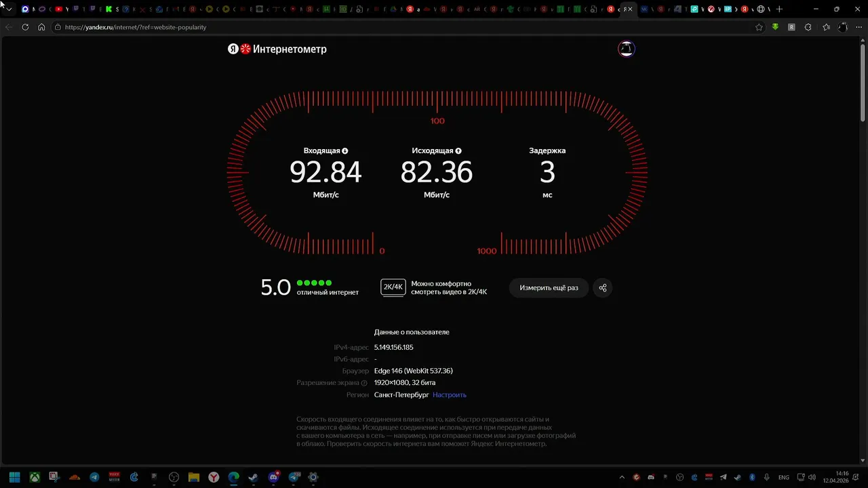Click the 2K/4K video quality badge

pos(393,287)
